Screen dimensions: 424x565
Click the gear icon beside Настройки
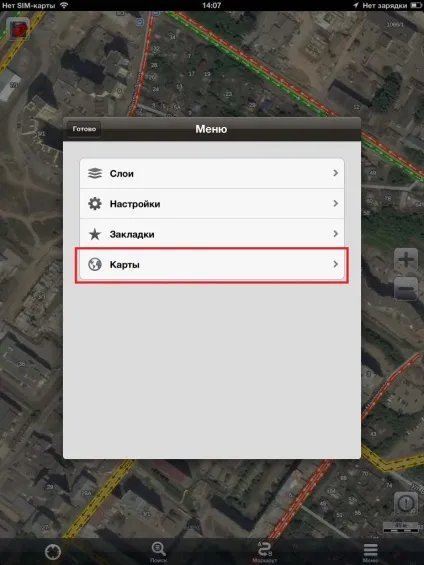click(x=95, y=204)
